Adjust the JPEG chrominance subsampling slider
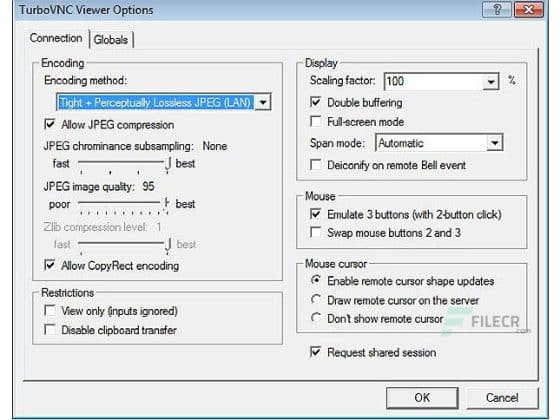This screenshot has width=560, height=420. tap(124, 165)
